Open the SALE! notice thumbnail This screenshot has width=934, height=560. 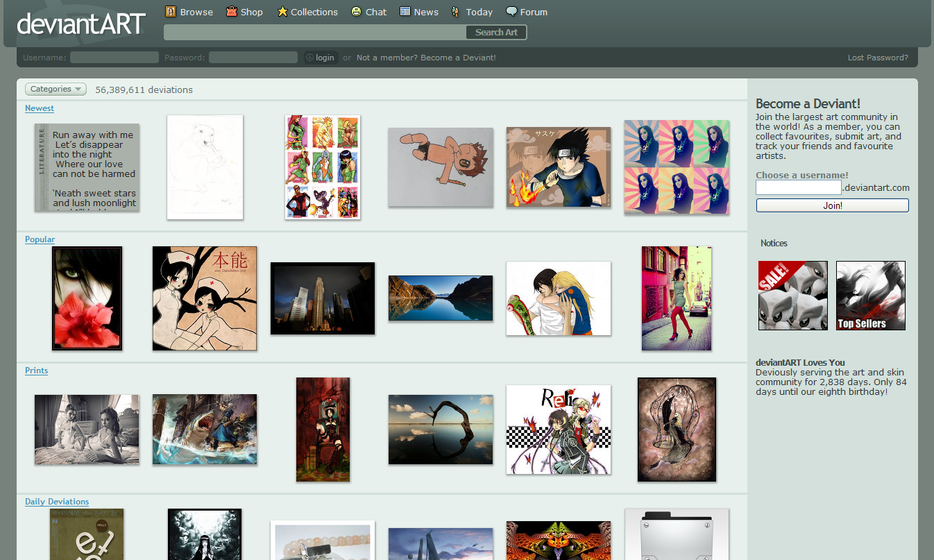tap(793, 296)
